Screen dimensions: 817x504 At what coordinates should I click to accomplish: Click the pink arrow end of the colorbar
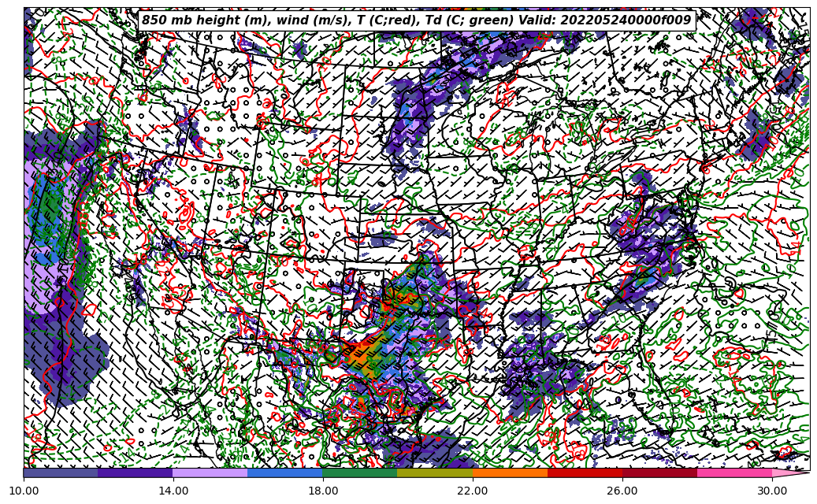tap(790, 472)
